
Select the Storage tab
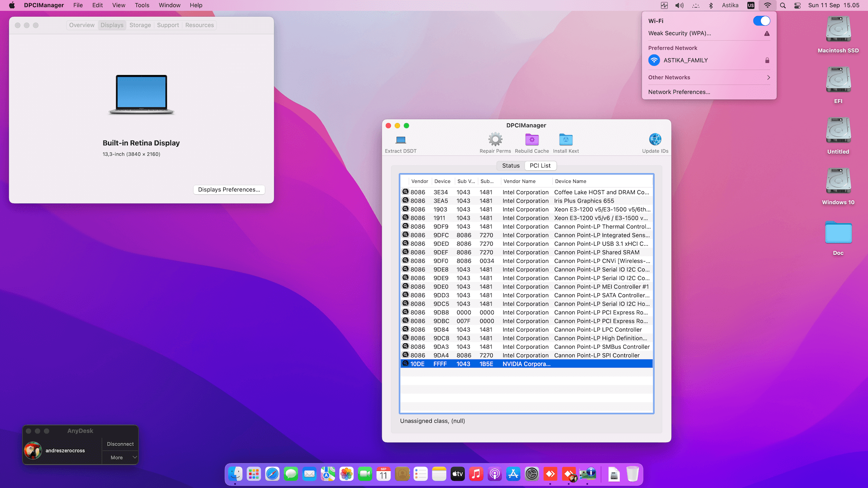click(x=140, y=25)
